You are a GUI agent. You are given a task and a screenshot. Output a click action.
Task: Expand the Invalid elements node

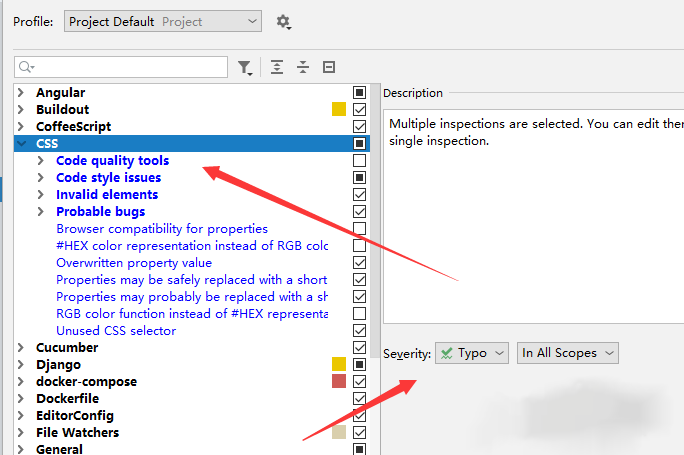coord(41,195)
